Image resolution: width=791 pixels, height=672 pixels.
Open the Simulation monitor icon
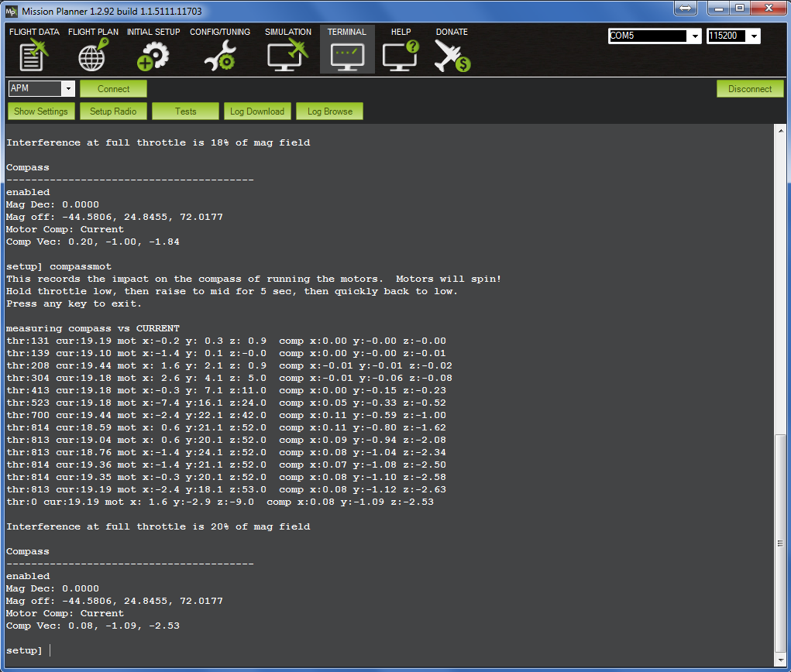point(287,56)
